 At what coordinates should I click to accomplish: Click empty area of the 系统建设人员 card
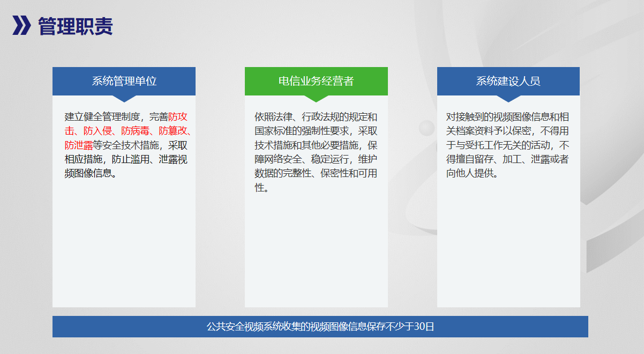tap(508, 247)
